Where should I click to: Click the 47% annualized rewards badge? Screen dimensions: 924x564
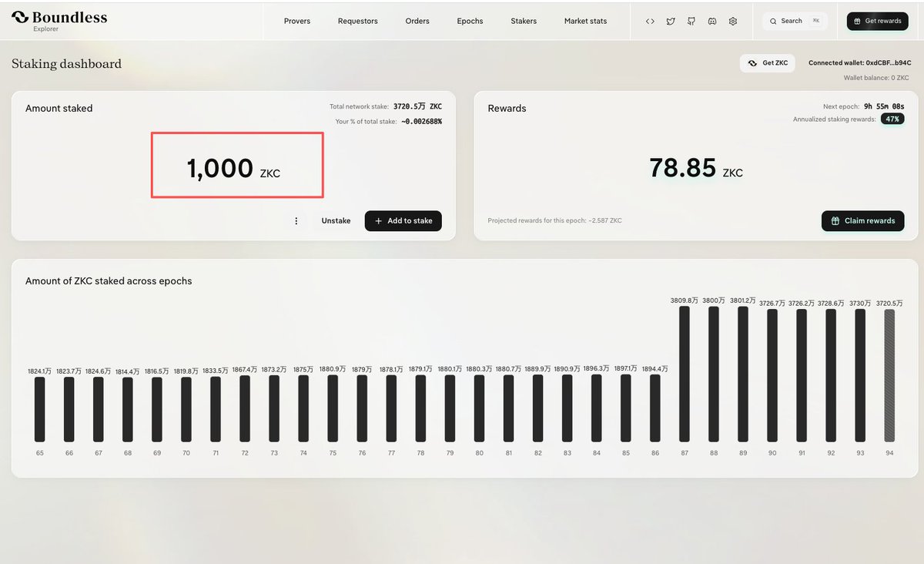point(892,119)
